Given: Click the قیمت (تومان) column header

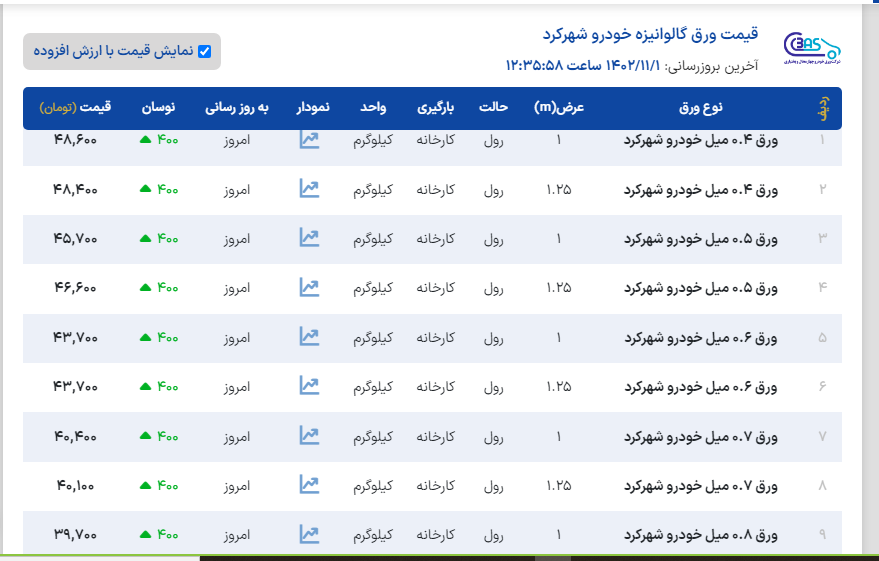Looking at the screenshot, I should coord(76,107).
